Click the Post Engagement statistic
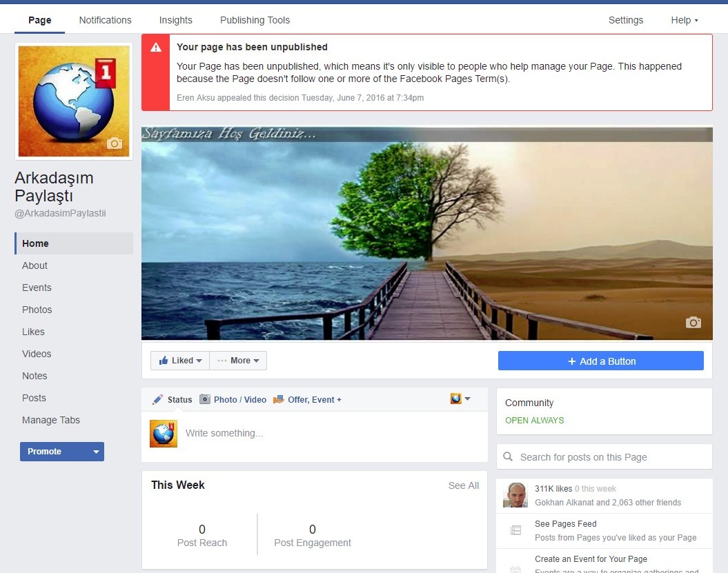The width and height of the screenshot is (728, 573). point(313,535)
